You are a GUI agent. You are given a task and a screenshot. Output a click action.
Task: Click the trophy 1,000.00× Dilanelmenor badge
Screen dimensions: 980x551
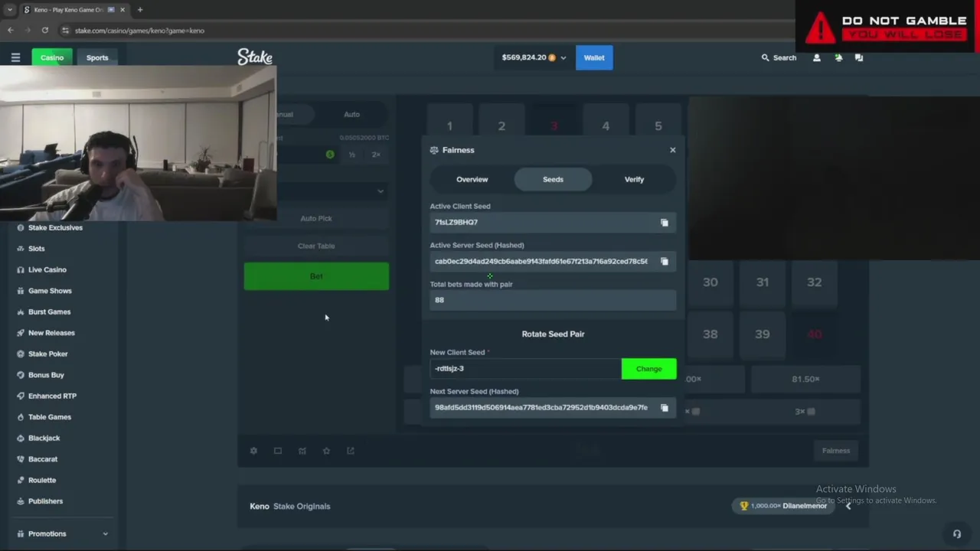(782, 506)
